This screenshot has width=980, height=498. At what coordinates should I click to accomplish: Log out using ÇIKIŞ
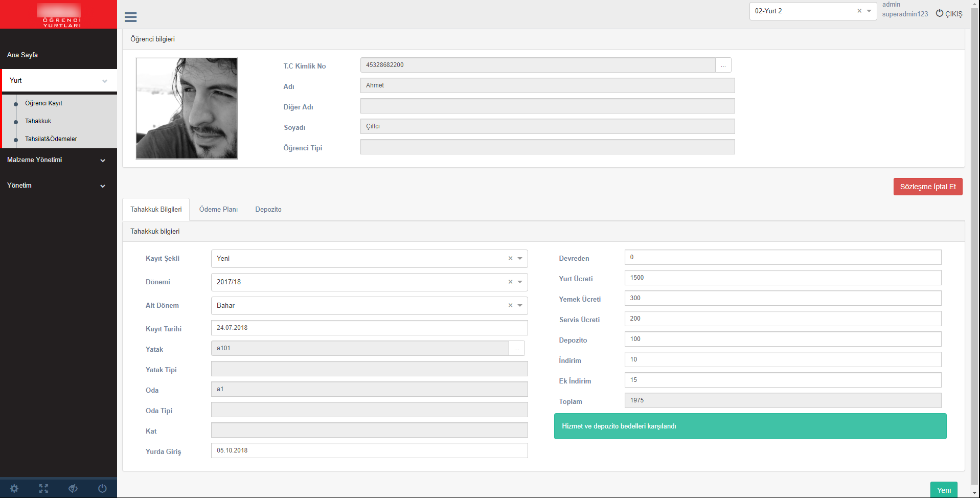pyautogui.click(x=949, y=14)
